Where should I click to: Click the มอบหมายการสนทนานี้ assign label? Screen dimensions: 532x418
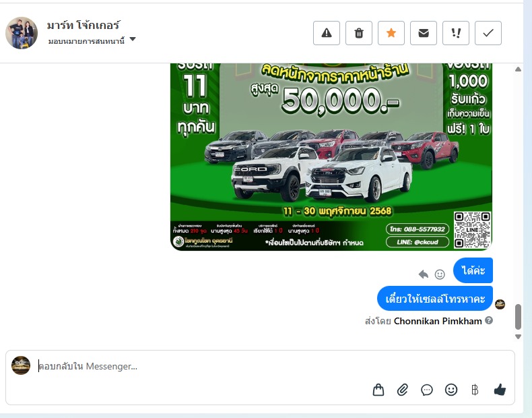pyautogui.click(x=86, y=41)
